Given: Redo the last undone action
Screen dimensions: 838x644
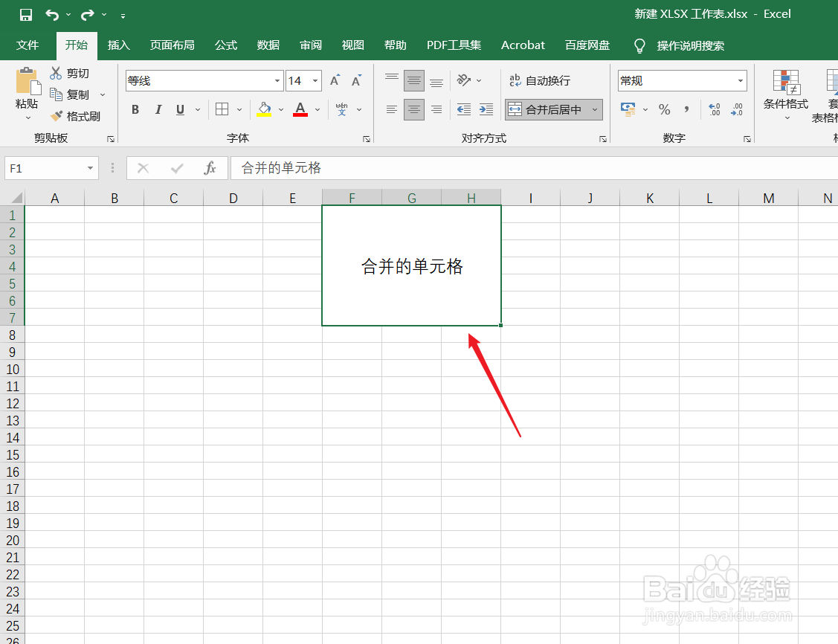Looking at the screenshot, I should click(x=87, y=14).
